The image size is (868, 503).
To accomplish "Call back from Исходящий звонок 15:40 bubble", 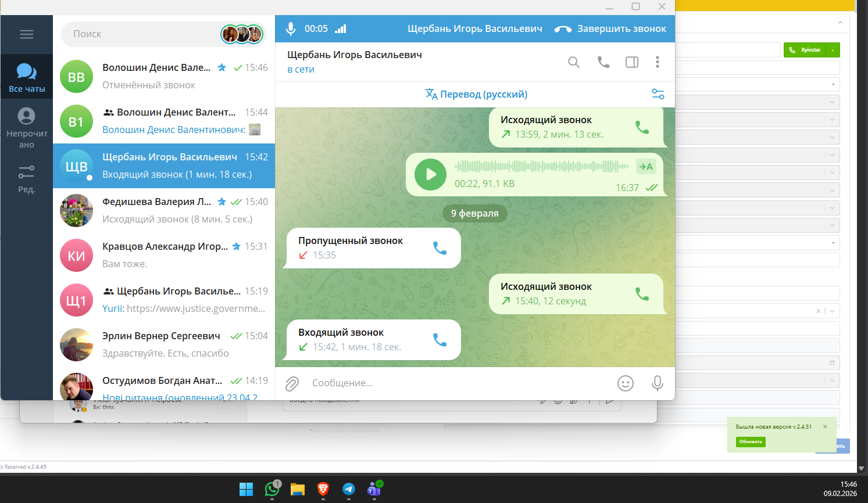I will pos(642,294).
